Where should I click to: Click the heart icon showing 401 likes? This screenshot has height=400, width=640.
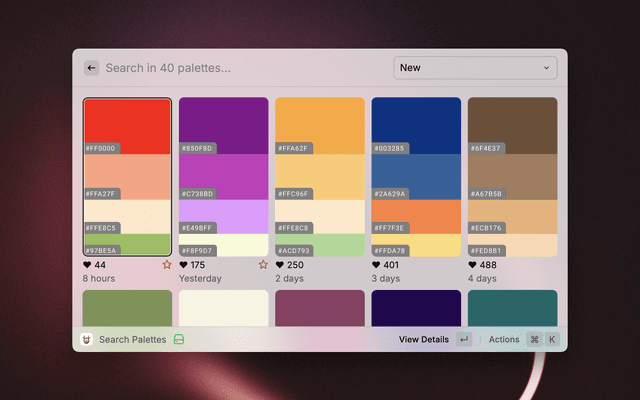click(376, 265)
